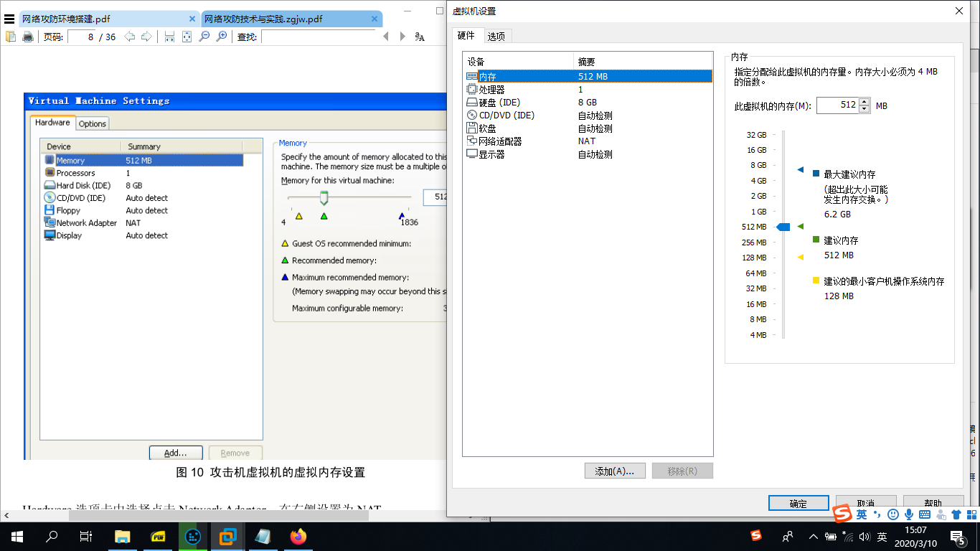
Task: Click the Sogou IME bar soft keyboard icon
Action: pyautogui.click(x=925, y=514)
